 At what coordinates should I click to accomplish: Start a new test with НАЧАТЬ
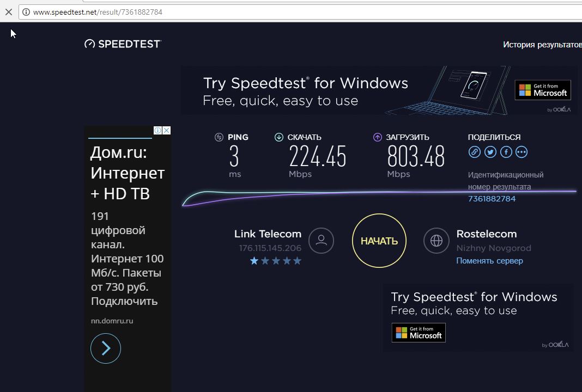tap(379, 240)
